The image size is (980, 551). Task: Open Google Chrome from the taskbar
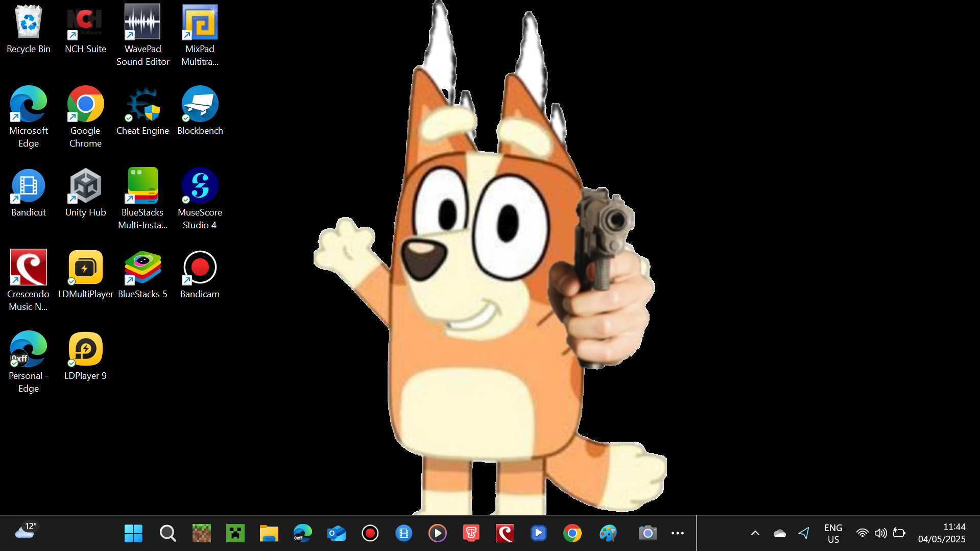click(x=572, y=533)
